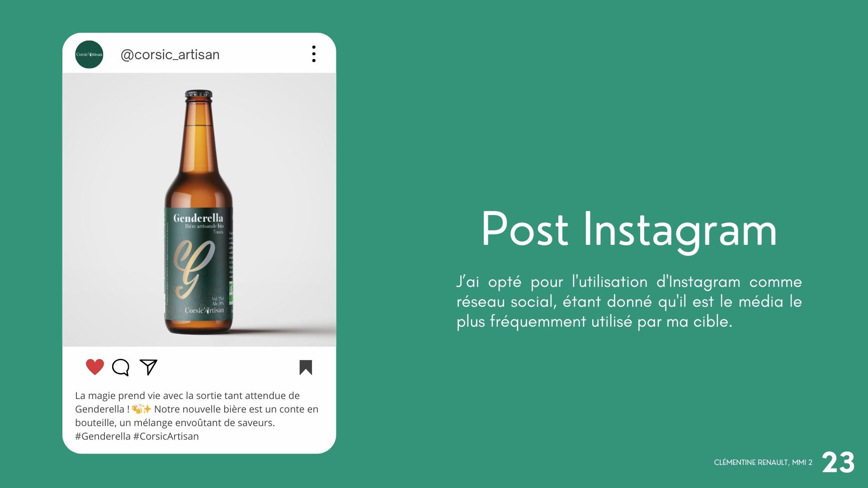868x488 pixels.
Task: Open comments via speech bubble icon
Action: point(121,367)
